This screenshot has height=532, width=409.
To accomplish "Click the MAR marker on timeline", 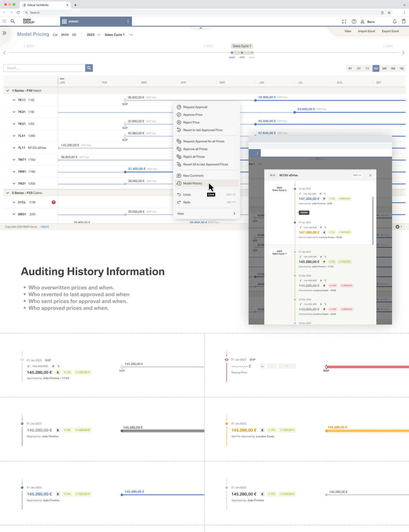I will click(232, 53).
